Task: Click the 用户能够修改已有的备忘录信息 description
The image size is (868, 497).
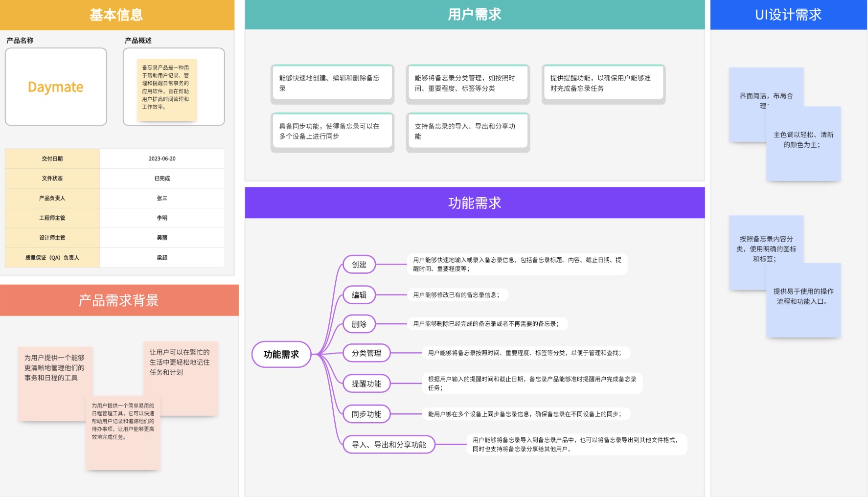Action: coord(457,295)
